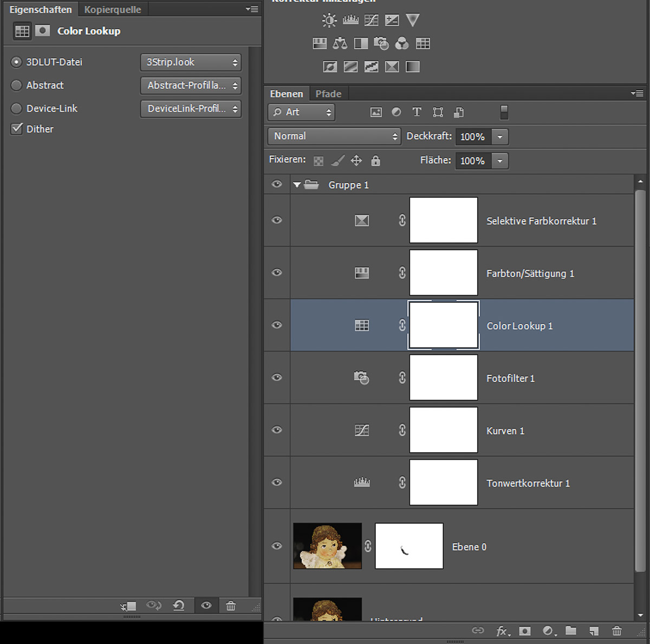This screenshot has width=650, height=644.
Task: Switch to the Pfade tab
Action: pos(328,94)
